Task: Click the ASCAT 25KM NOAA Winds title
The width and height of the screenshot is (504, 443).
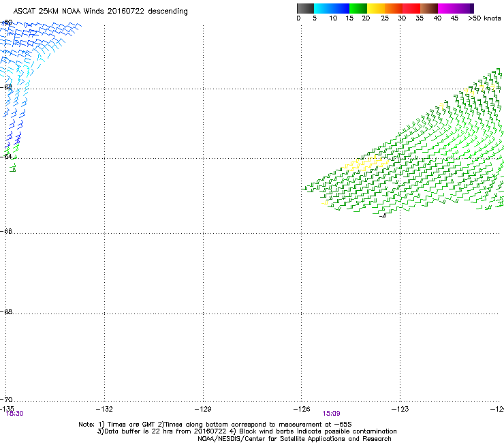Action: pos(100,11)
